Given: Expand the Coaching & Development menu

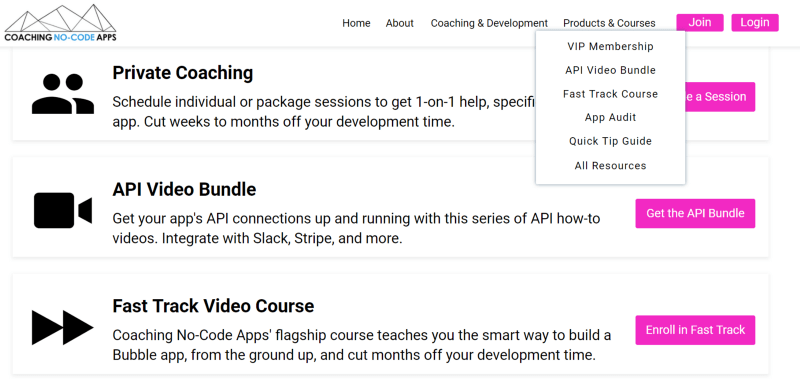Looking at the screenshot, I should (x=489, y=23).
